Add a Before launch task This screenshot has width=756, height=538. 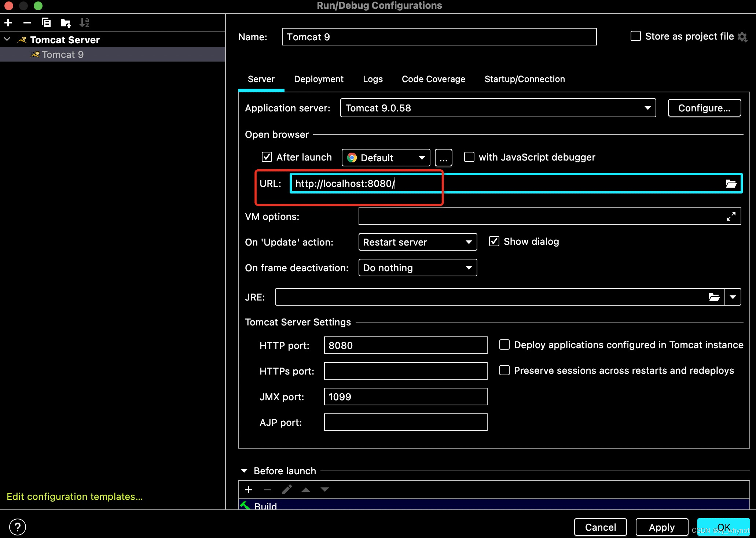pos(249,490)
